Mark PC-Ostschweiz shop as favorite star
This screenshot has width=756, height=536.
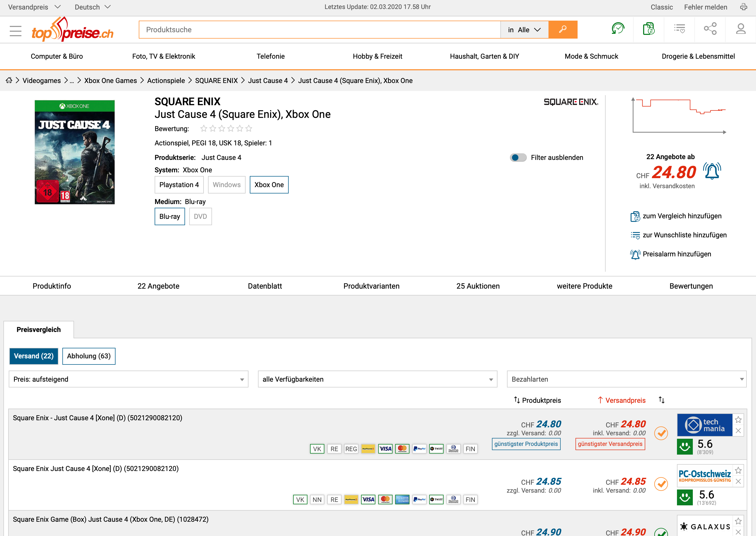(x=738, y=470)
